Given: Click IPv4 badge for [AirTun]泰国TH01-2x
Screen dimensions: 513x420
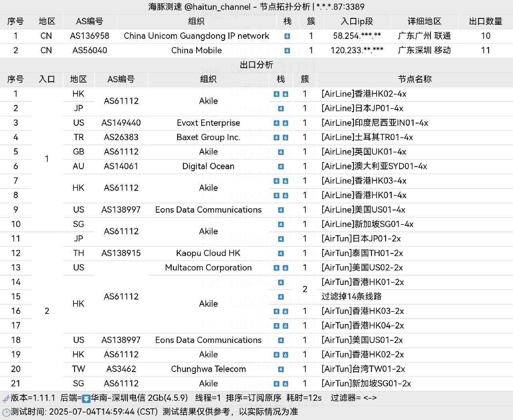Looking at the screenshot, I should 281,253.
